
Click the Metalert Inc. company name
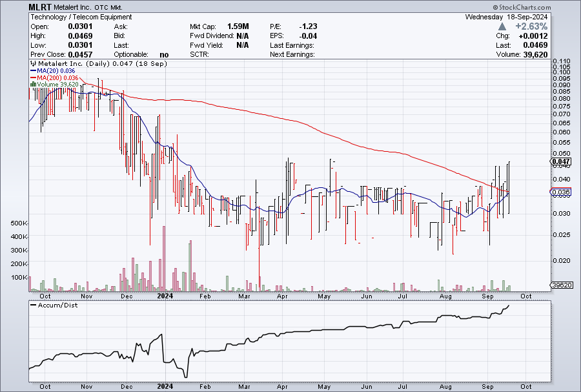tap(73, 7)
